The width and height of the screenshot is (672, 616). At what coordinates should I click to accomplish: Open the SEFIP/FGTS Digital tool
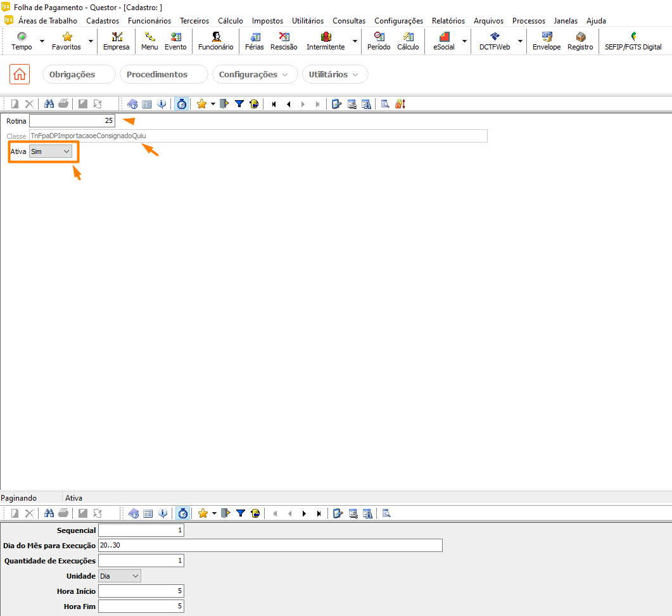633,41
